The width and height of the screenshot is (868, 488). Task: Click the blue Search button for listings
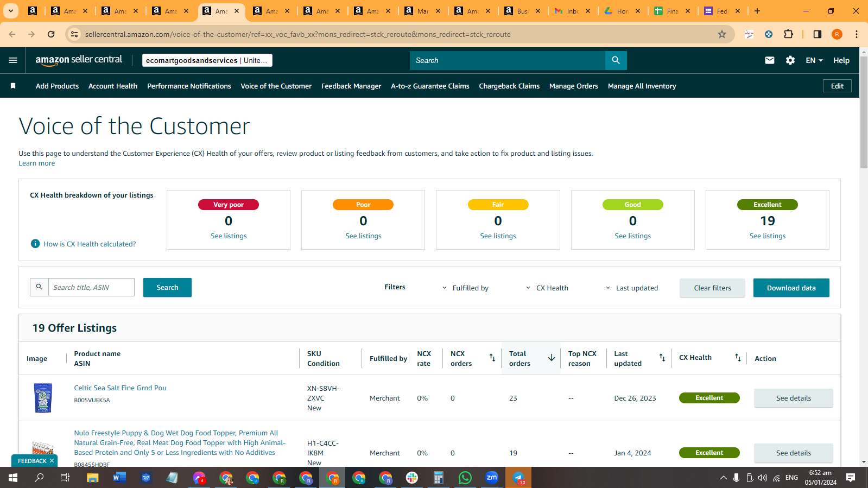pyautogui.click(x=167, y=288)
